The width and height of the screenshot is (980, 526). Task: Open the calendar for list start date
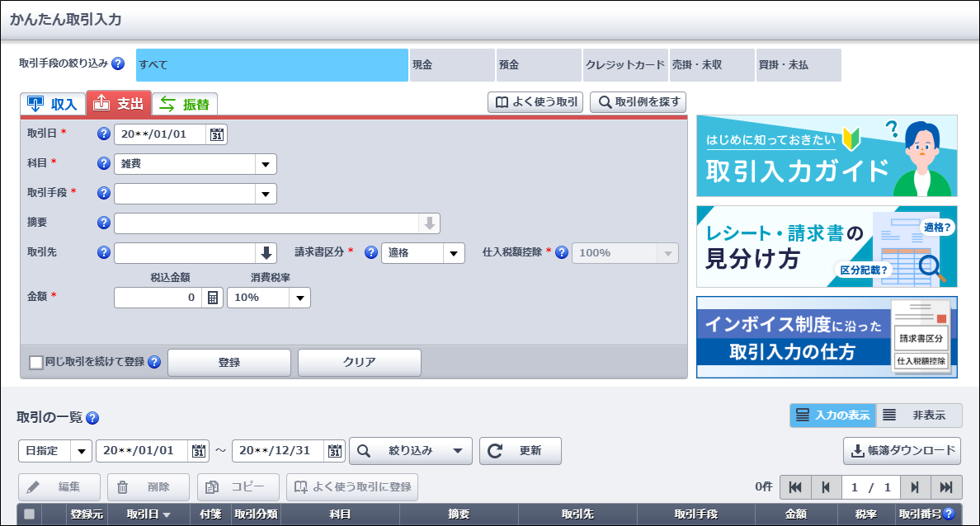(199, 451)
